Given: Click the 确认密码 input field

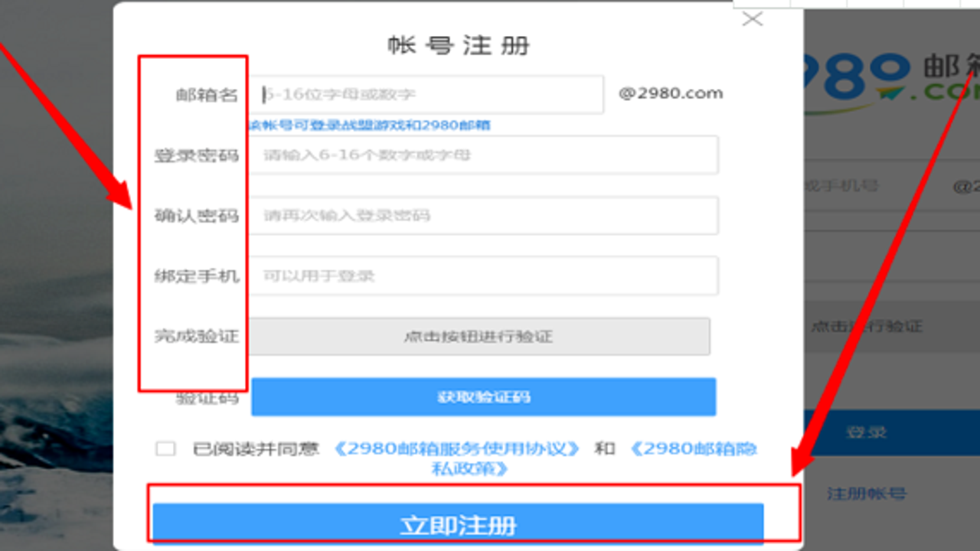Looking at the screenshot, I should pos(485,215).
